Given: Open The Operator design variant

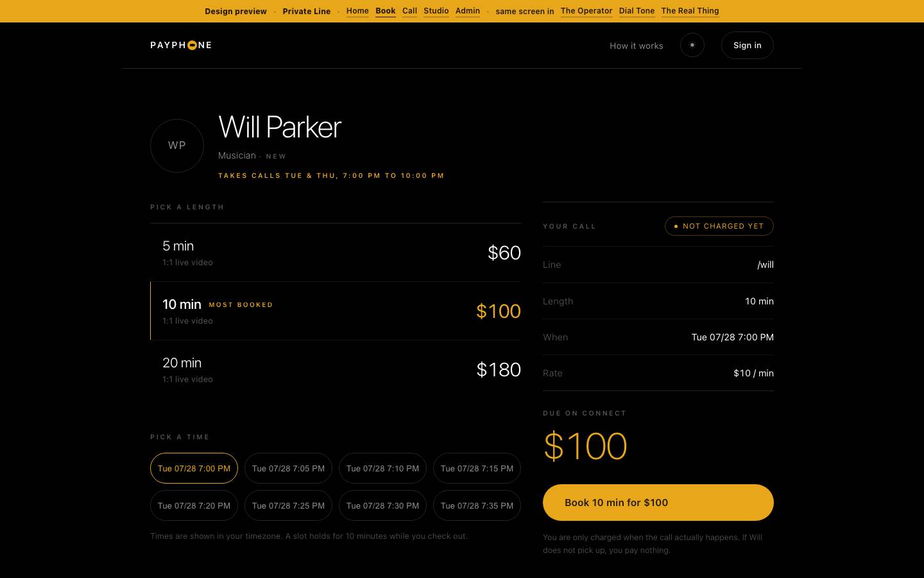Looking at the screenshot, I should (586, 11).
